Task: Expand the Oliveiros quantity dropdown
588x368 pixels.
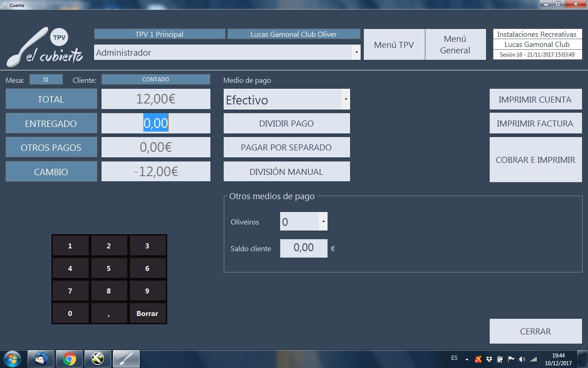Action: (x=323, y=222)
